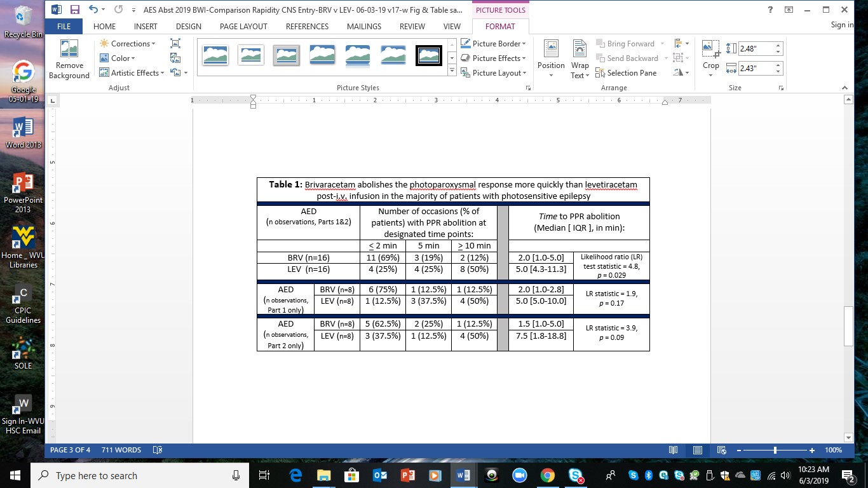Click the Wrap Text icon

580,60
